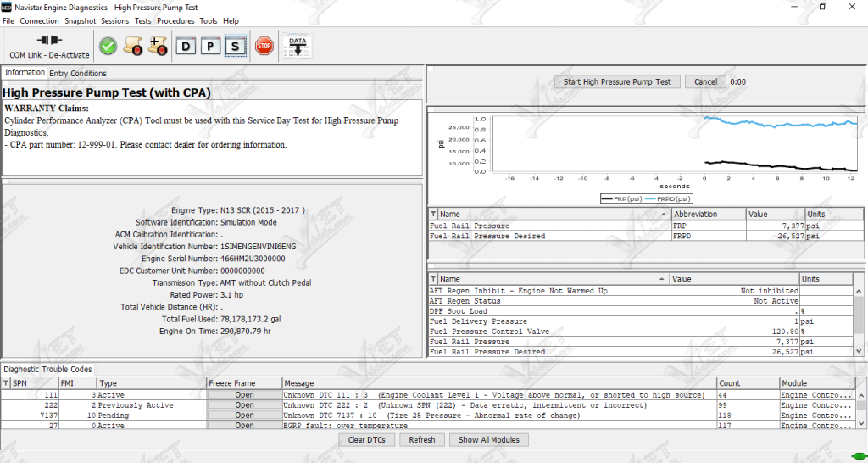Click the Show All Modules button
This screenshot has width=868, height=463.
(489, 440)
